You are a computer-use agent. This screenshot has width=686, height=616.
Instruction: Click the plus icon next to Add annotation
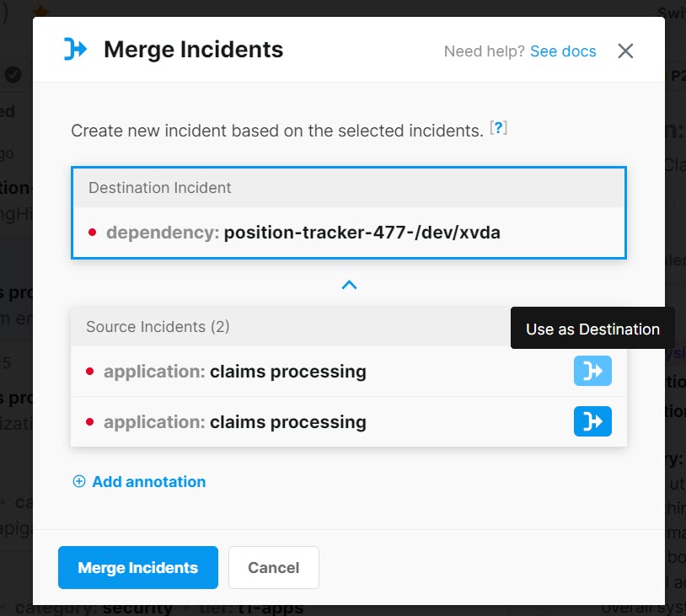coord(78,481)
